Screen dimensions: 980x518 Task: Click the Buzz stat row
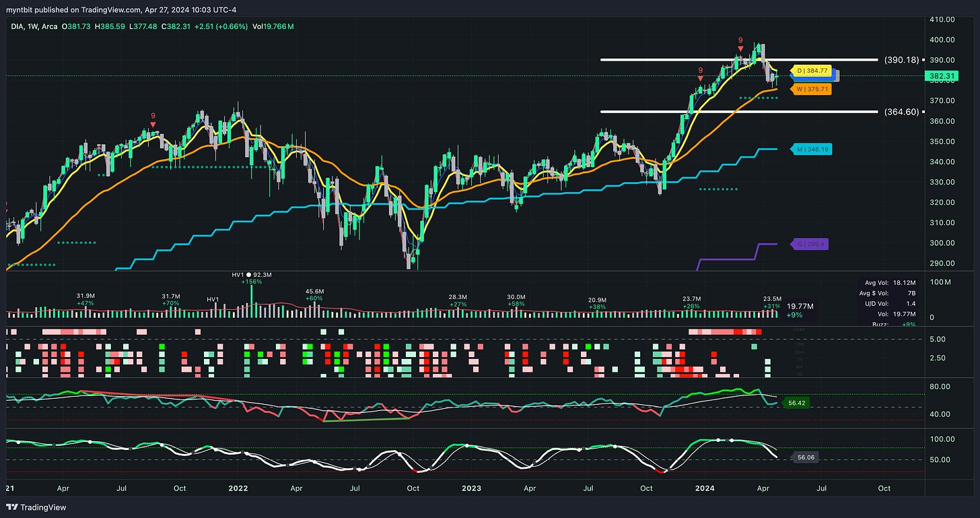(894, 324)
